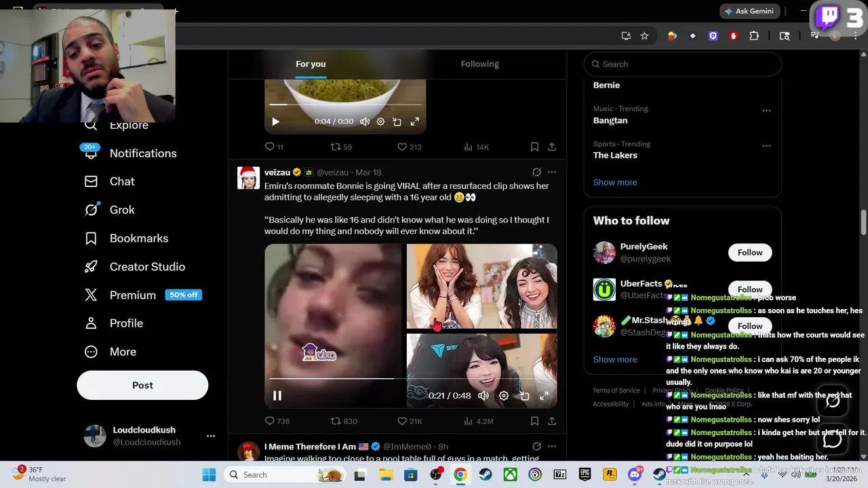Open Chrome Extensions puzzle icon
The height and width of the screenshot is (488, 868).
point(753,36)
